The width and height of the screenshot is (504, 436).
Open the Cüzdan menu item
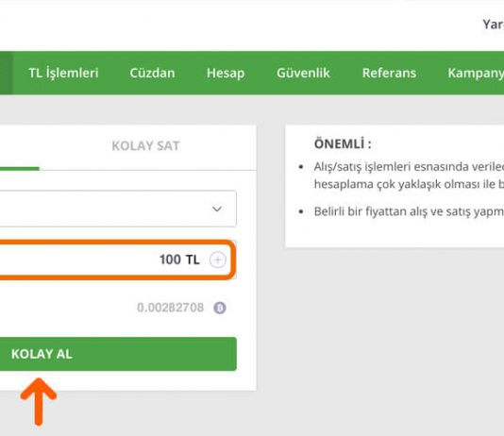(152, 73)
